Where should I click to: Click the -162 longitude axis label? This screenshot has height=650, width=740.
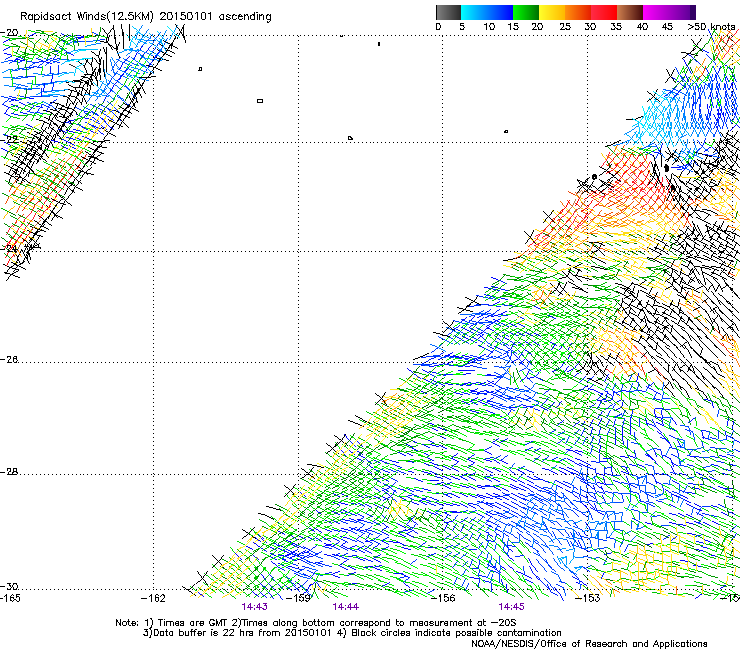(x=153, y=599)
